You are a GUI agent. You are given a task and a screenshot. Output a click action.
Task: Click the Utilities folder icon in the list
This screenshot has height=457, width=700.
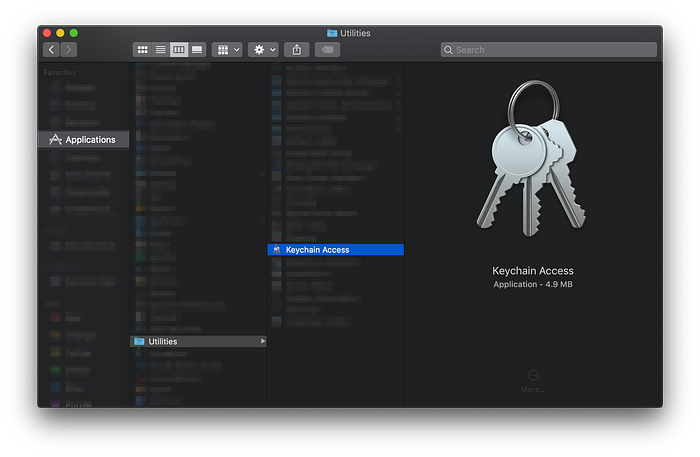pos(139,341)
